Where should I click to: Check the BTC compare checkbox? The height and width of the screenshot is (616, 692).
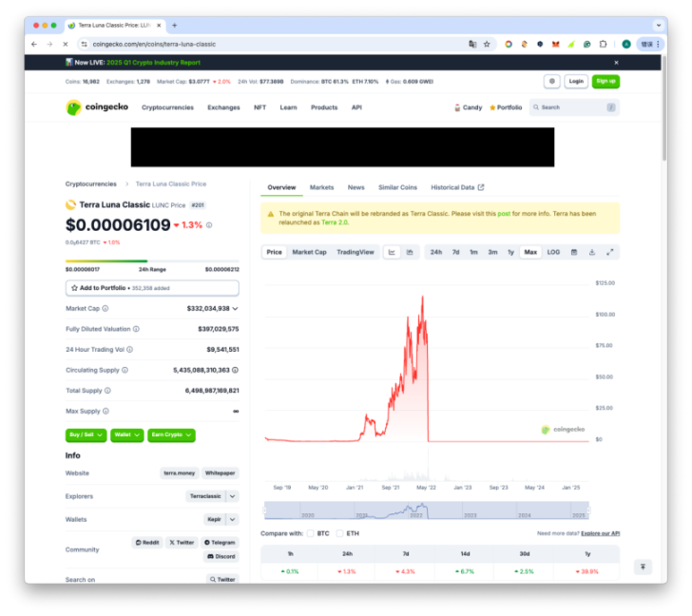click(x=311, y=533)
